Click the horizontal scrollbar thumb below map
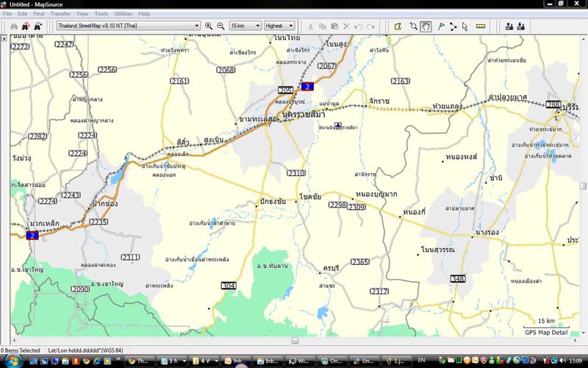 tap(295, 341)
